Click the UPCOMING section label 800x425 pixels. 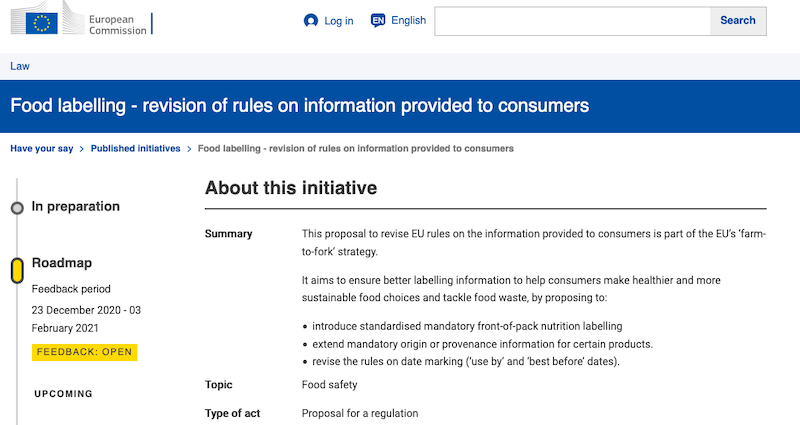coord(63,394)
